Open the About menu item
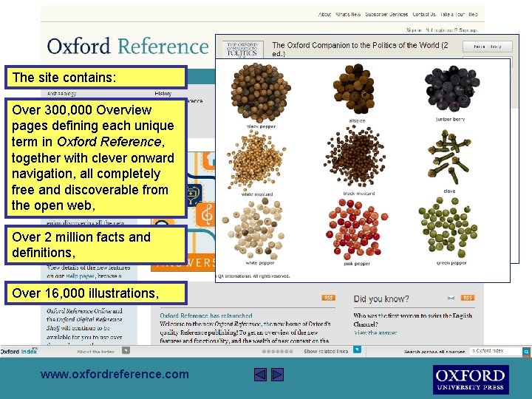The height and width of the screenshot is (399, 532). click(324, 14)
